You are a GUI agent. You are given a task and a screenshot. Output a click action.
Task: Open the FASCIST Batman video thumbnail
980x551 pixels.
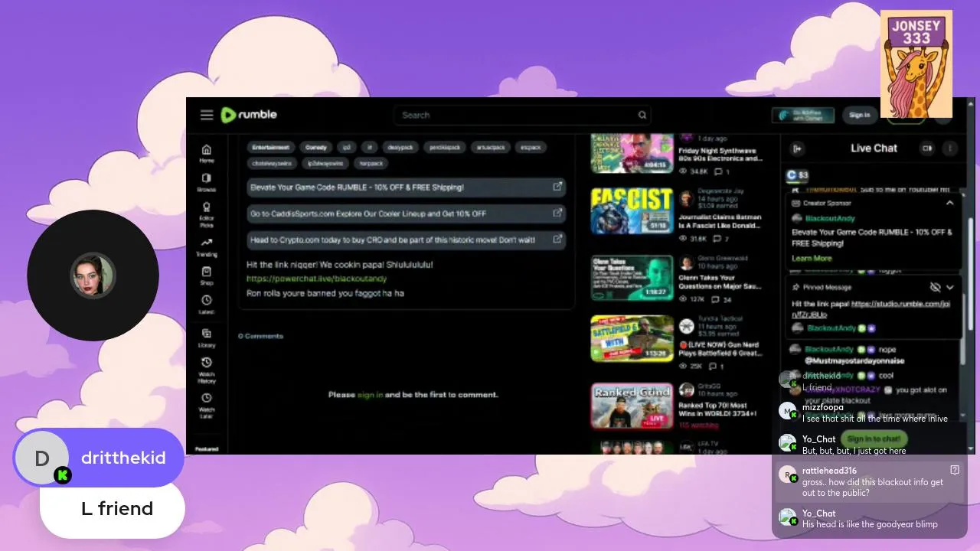632,210
